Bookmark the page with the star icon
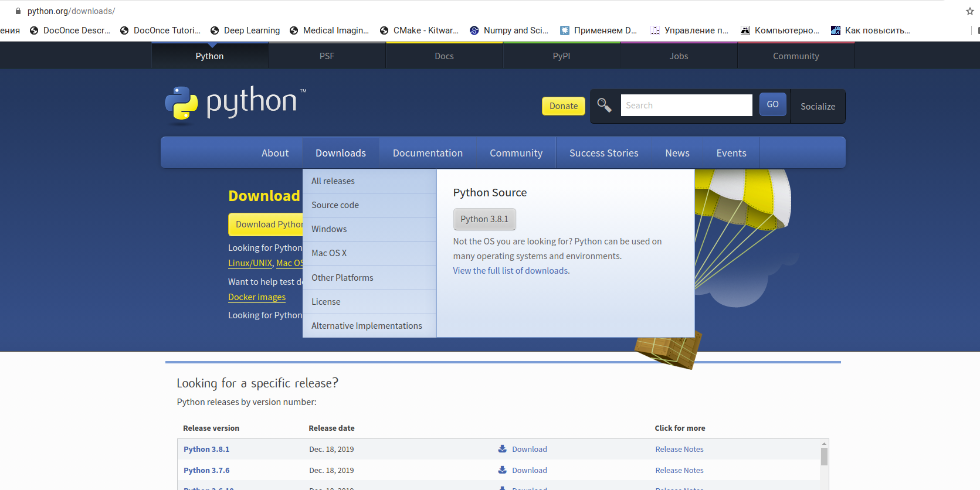The image size is (980, 490). point(969,11)
